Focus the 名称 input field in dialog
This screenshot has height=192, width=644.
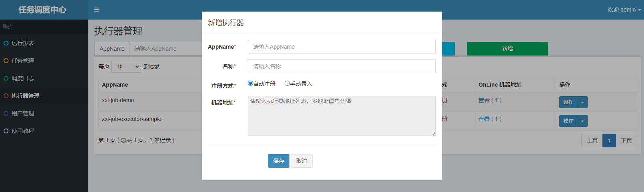click(x=342, y=66)
